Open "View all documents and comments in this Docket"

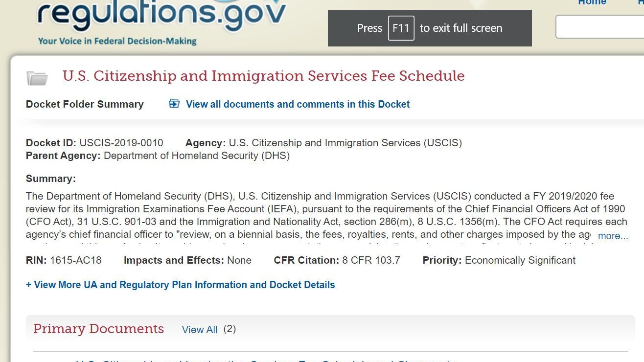tap(298, 104)
